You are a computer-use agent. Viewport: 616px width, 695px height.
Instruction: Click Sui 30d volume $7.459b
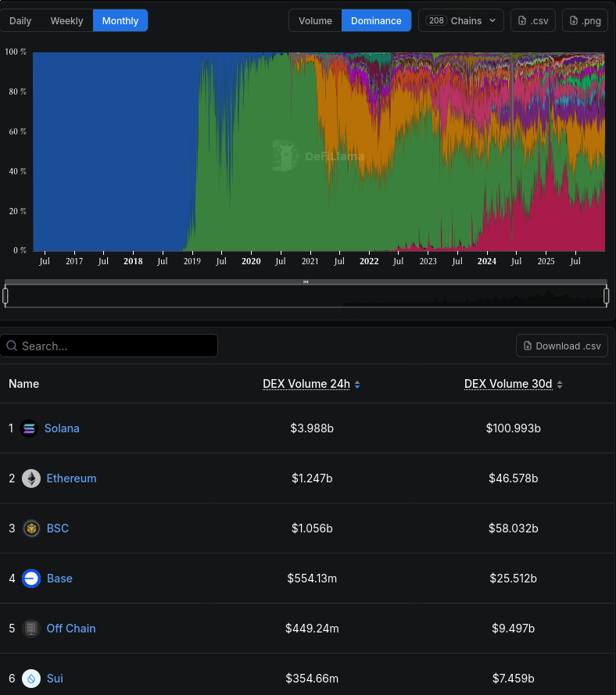513,679
